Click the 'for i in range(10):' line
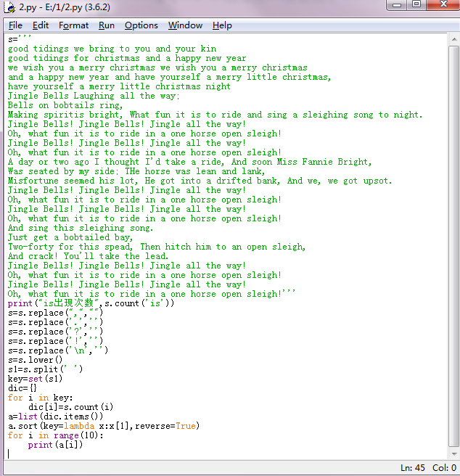 (56, 435)
